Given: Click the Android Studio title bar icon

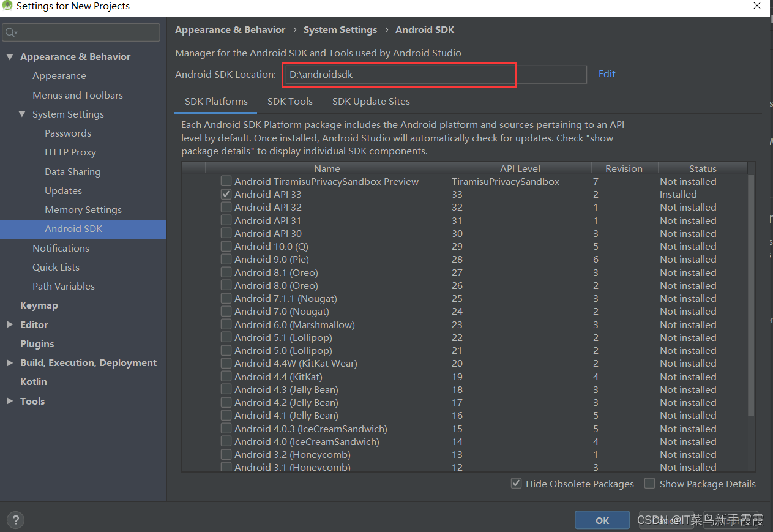Looking at the screenshot, I should [7, 6].
